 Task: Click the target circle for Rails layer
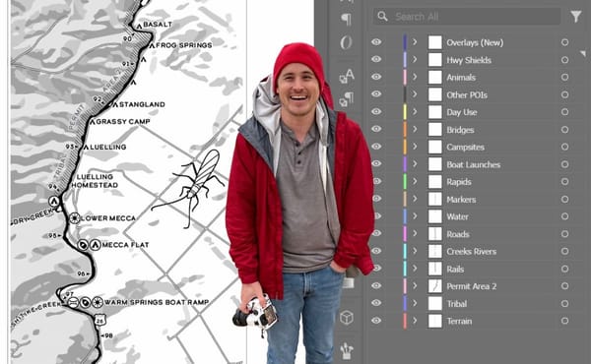click(x=564, y=269)
